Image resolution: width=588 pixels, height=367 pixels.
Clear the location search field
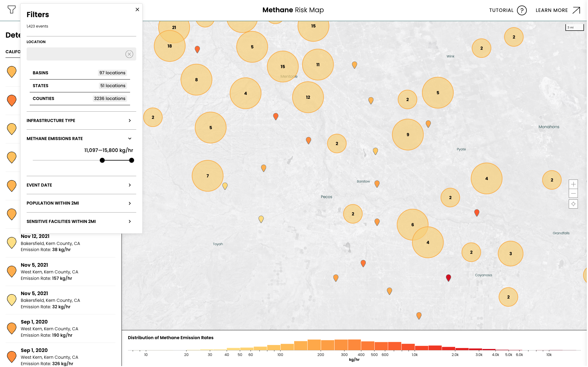pyautogui.click(x=129, y=54)
